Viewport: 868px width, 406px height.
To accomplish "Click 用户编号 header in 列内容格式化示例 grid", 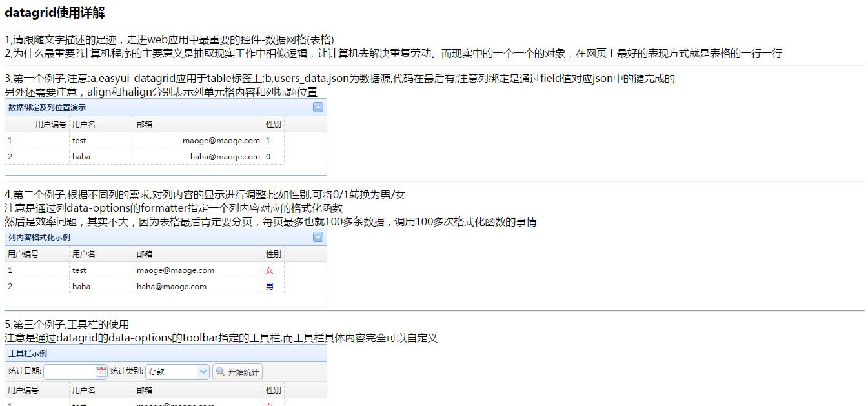I will 37,254.
